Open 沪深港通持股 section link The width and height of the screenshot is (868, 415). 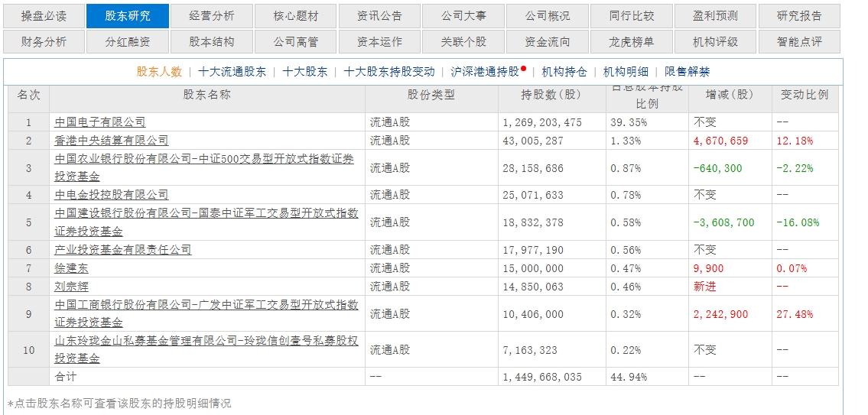[x=485, y=71]
